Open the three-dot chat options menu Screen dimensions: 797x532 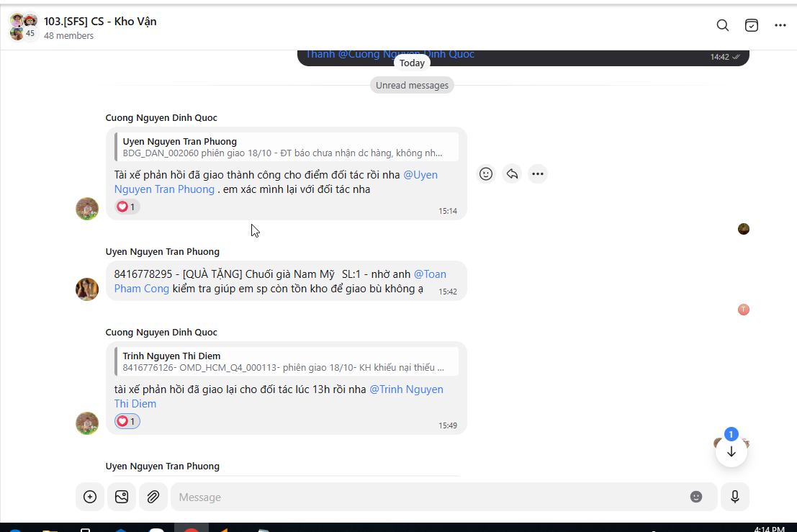780,25
